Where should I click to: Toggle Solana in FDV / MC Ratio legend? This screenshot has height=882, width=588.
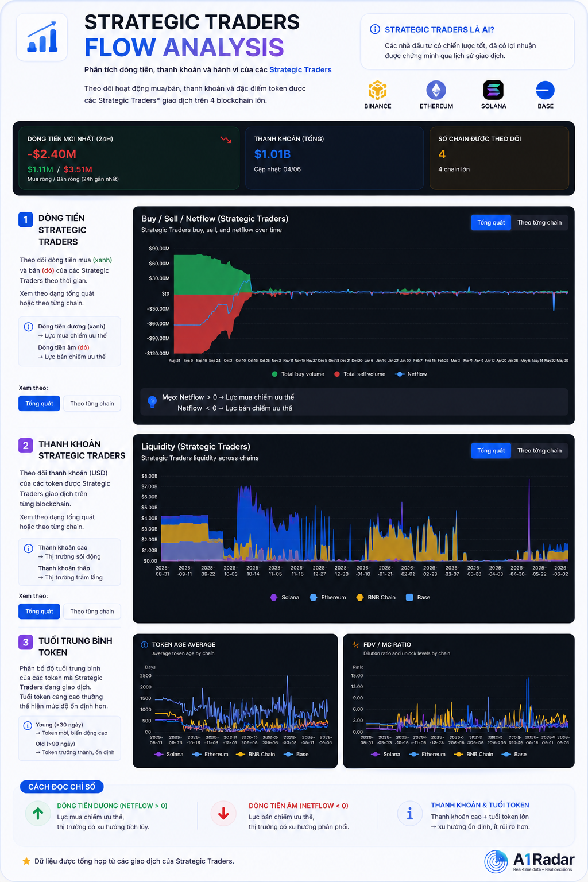[x=386, y=755]
